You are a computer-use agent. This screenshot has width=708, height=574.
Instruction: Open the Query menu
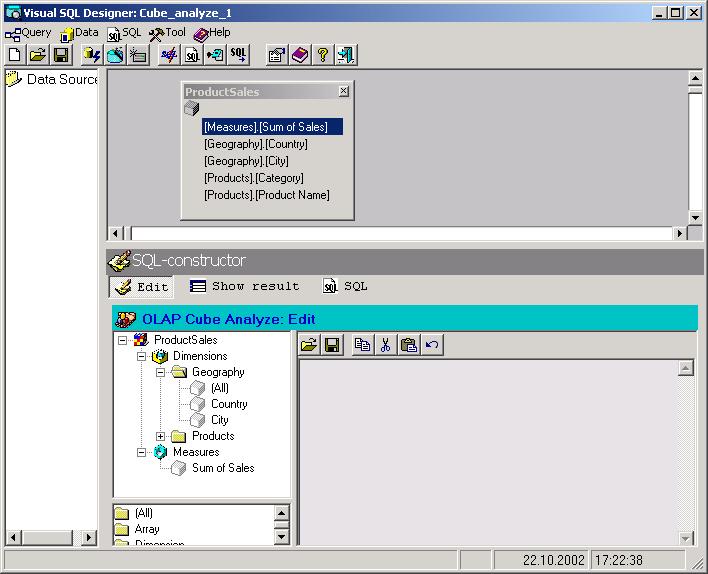(x=28, y=33)
